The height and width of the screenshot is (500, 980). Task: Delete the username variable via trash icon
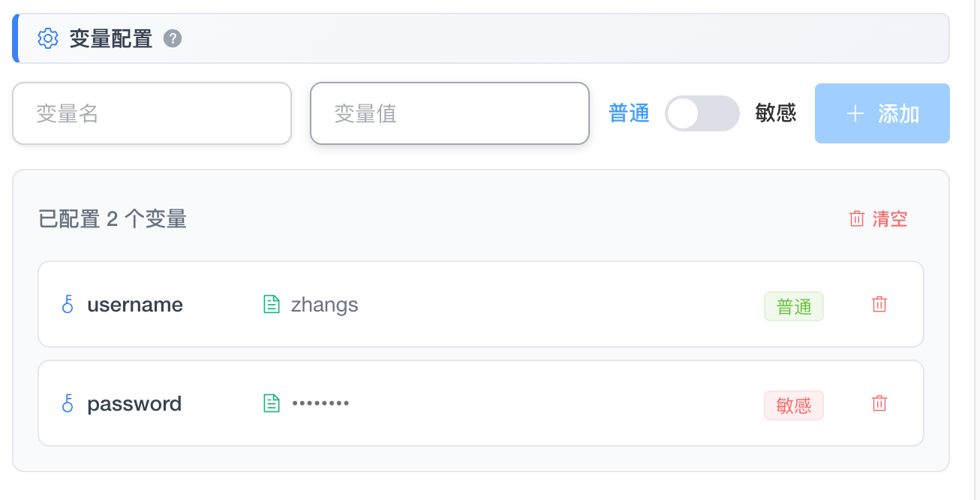(x=879, y=305)
